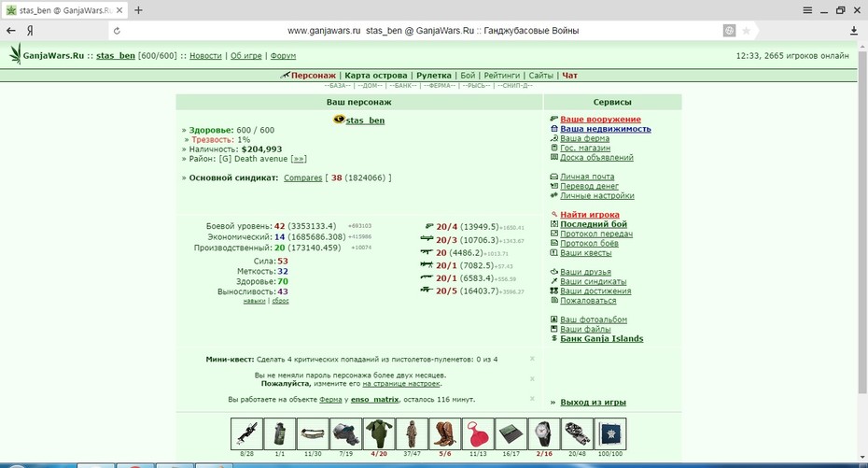Go to the Бой menu item
868x468 pixels.
[x=468, y=76]
